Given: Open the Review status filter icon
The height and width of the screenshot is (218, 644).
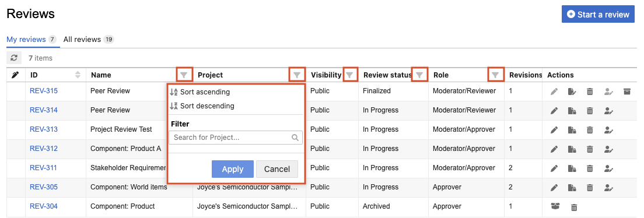Looking at the screenshot, I should pos(419,75).
